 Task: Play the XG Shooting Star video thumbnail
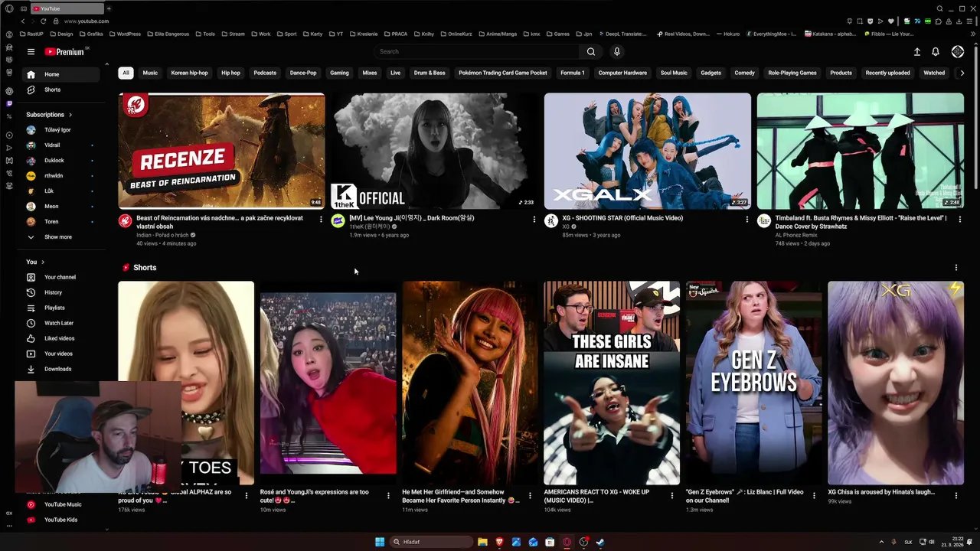coord(648,152)
